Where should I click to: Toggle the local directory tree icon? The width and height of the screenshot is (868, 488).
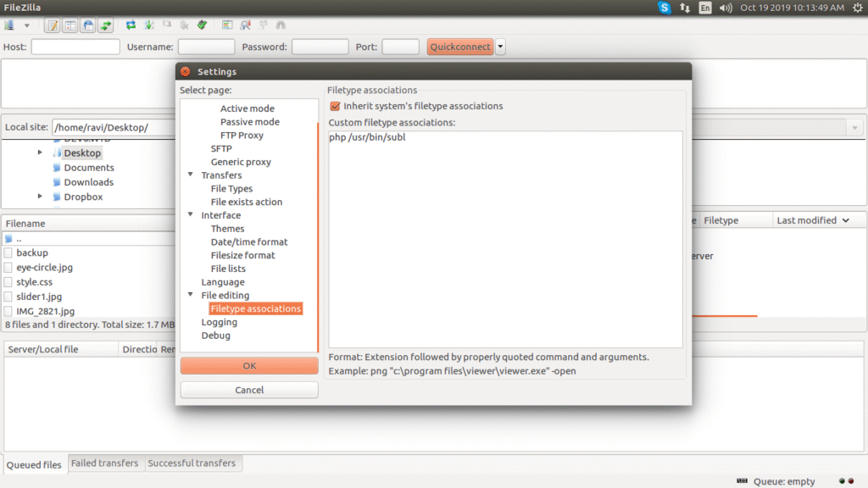[70, 25]
